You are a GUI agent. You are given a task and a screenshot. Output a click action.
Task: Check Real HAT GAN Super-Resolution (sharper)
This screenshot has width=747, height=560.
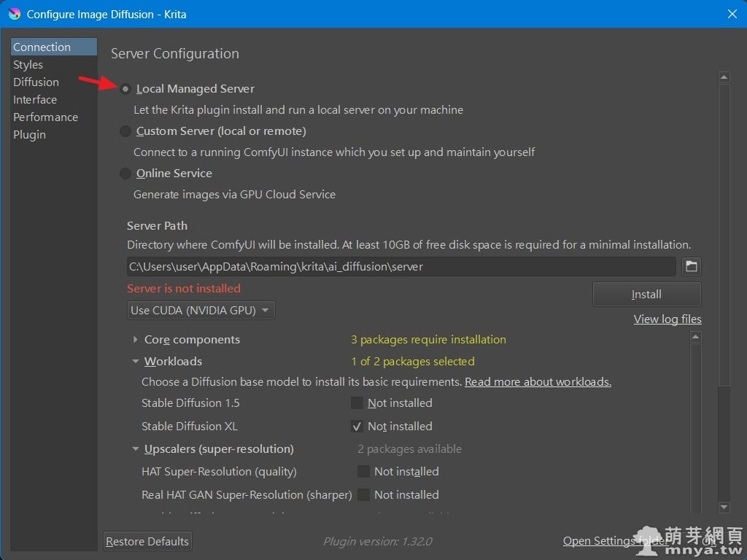(363, 495)
